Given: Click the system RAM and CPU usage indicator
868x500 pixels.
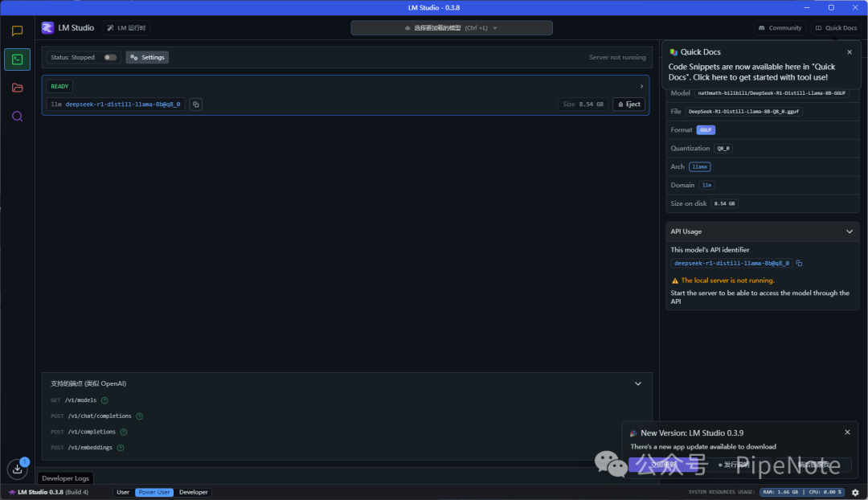Looking at the screenshot, I should 802,492.
